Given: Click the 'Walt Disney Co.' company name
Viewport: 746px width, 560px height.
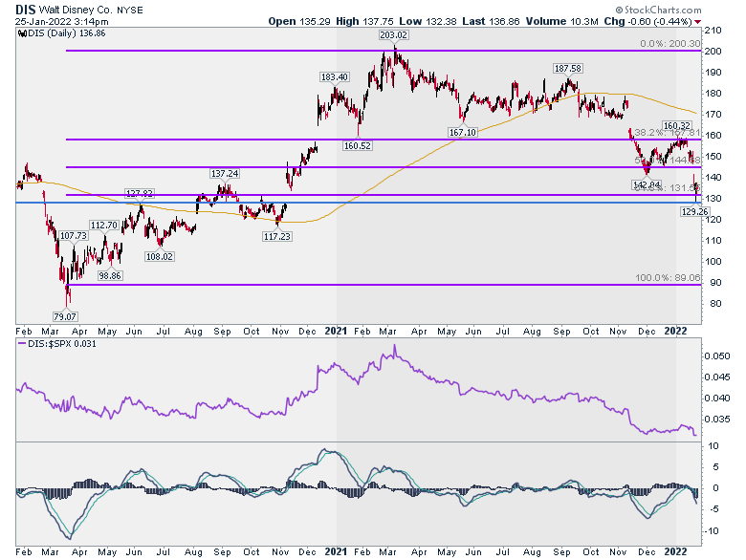Looking at the screenshot, I should click(x=77, y=10).
